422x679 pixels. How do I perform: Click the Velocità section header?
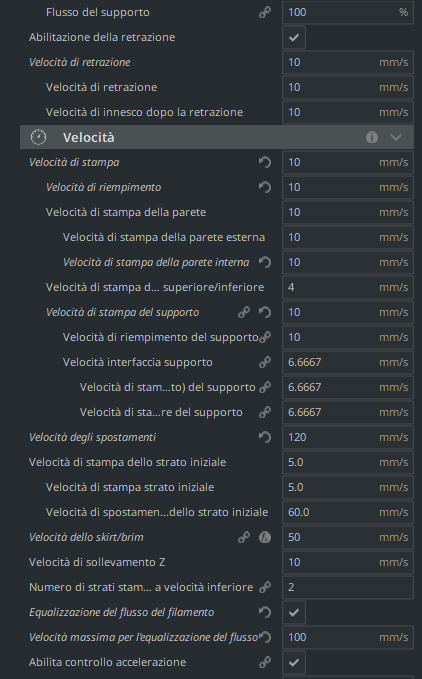click(217, 137)
